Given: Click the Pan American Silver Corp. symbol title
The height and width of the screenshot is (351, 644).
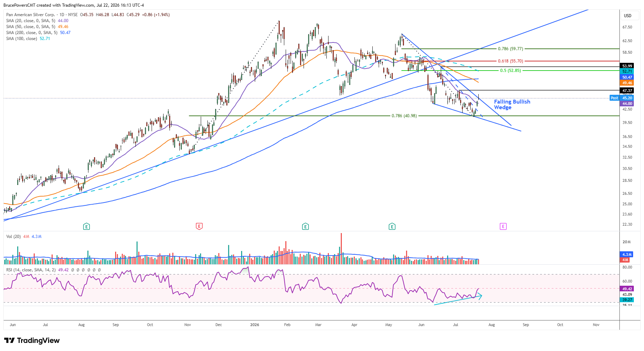Looking at the screenshot, I should click(x=31, y=15).
